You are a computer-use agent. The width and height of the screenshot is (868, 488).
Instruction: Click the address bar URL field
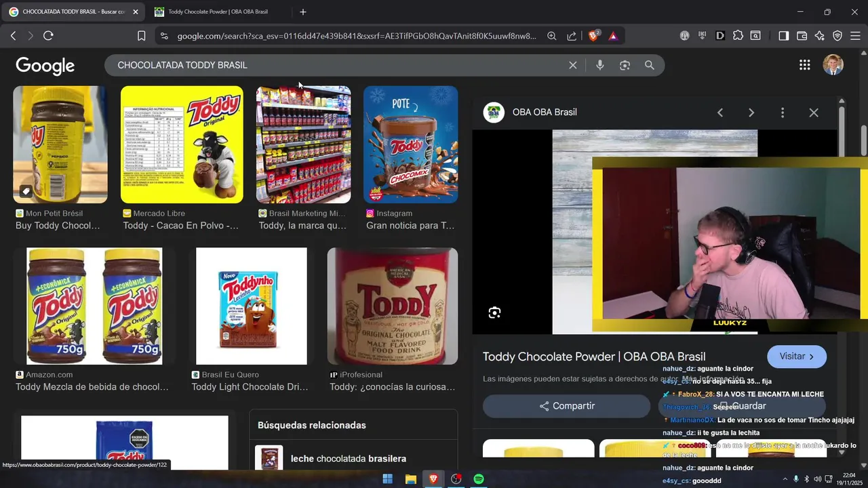357,36
